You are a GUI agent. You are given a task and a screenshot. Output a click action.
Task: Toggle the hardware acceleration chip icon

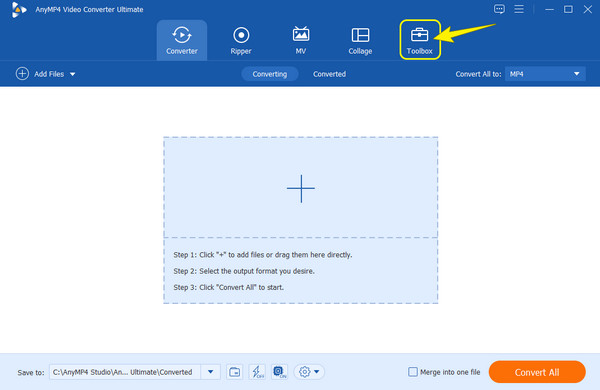click(x=279, y=372)
